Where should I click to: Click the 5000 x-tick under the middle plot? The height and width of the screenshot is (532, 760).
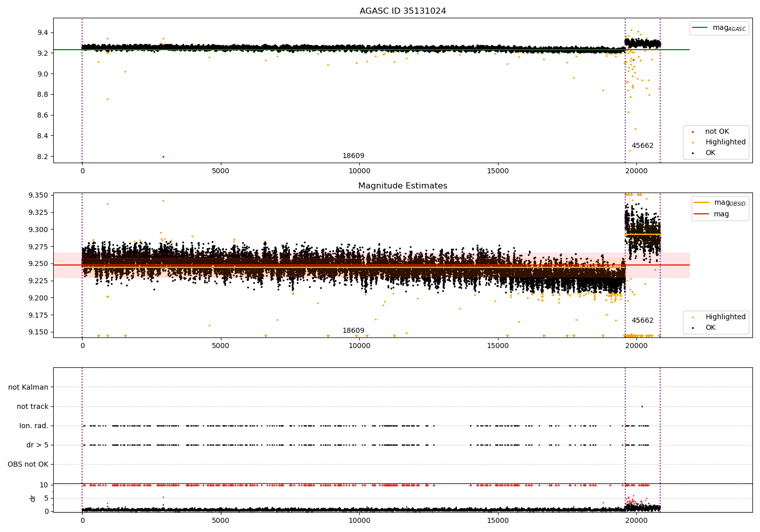220,346
